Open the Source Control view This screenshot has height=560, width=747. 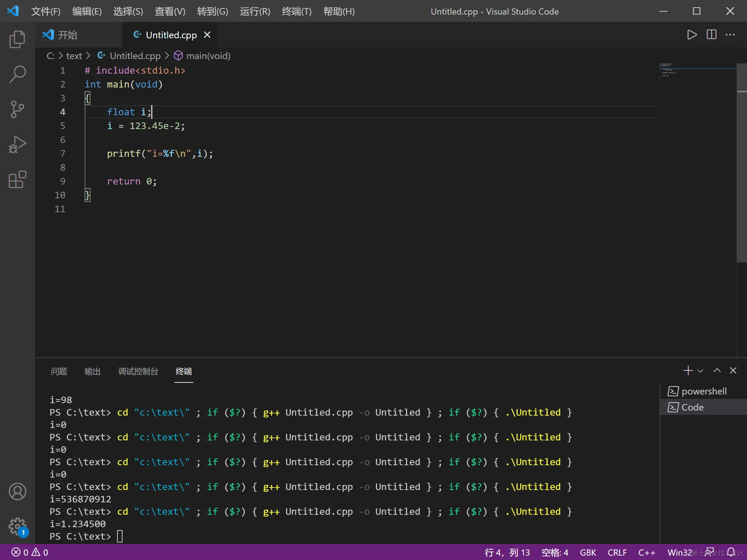point(17,109)
